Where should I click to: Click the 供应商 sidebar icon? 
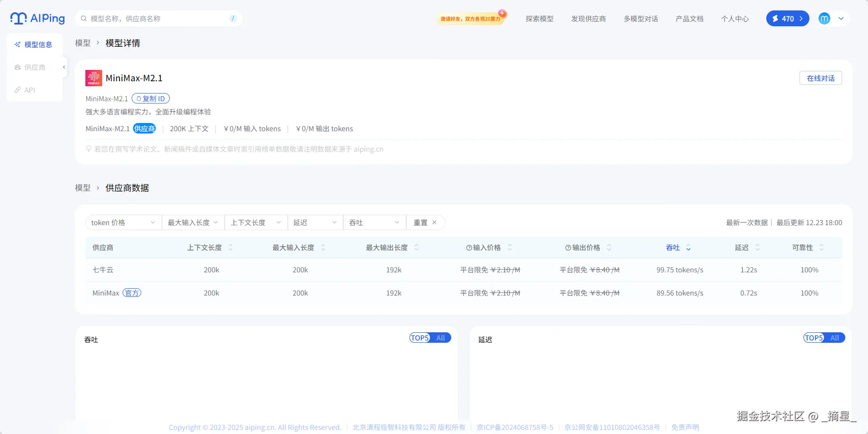18,67
